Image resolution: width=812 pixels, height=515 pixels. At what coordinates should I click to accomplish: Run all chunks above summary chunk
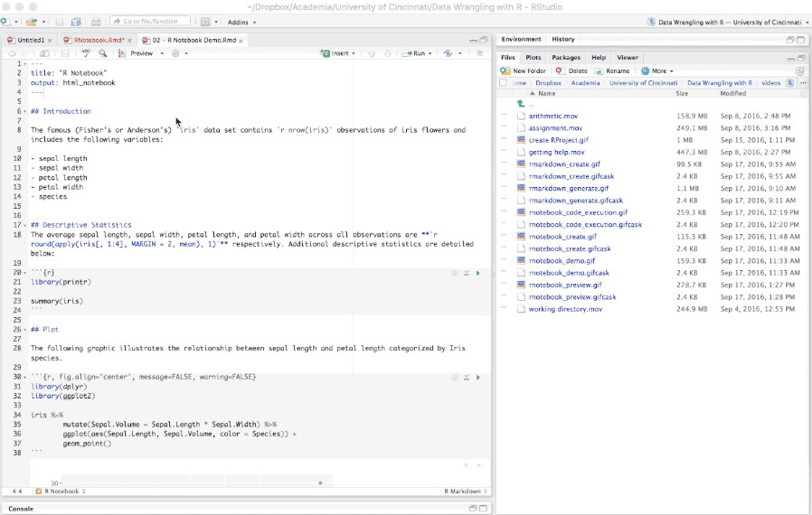[466, 273]
